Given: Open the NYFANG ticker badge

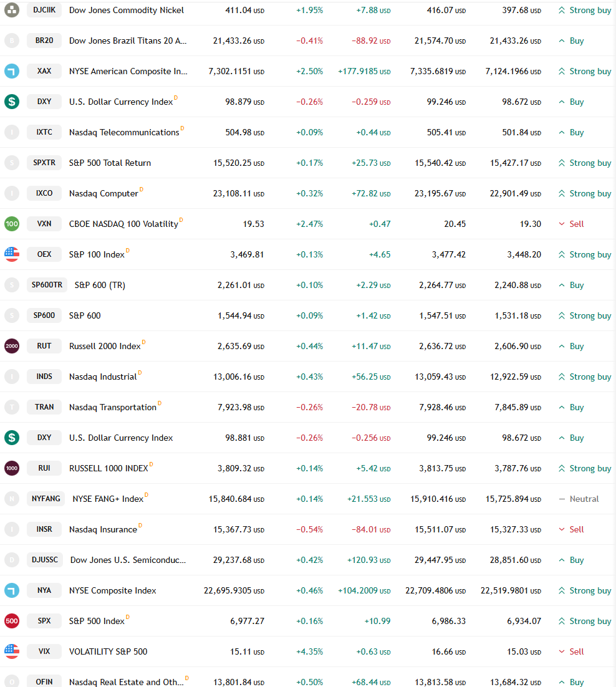Looking at the screenshot, I should click(46, 499).
